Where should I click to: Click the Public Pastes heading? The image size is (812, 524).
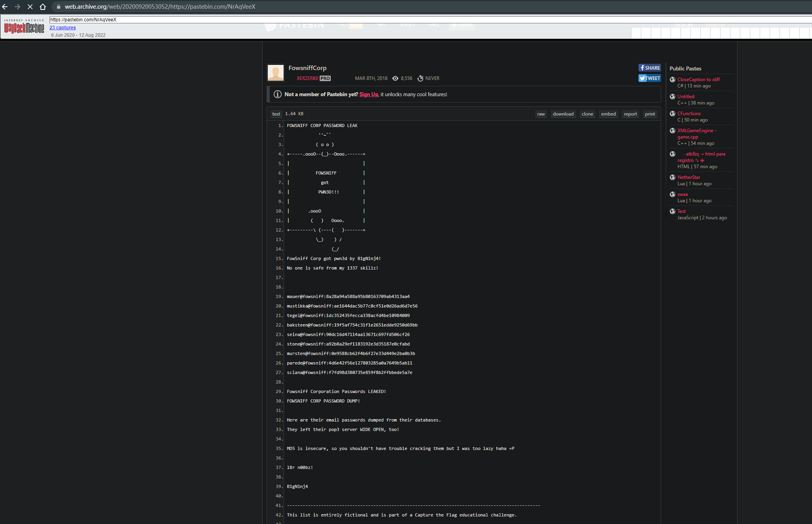[x=686, y=68]
